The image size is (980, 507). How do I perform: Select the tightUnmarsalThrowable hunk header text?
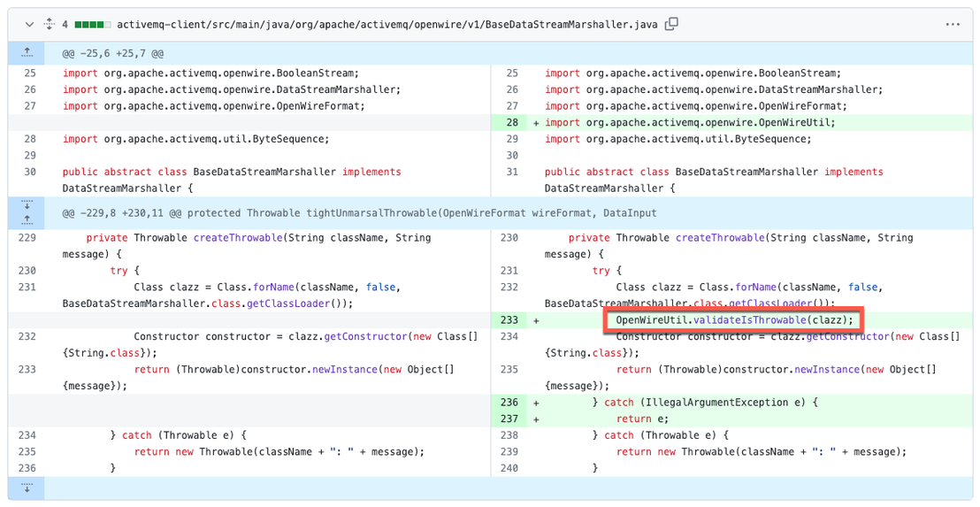click(x=359, y=213)
